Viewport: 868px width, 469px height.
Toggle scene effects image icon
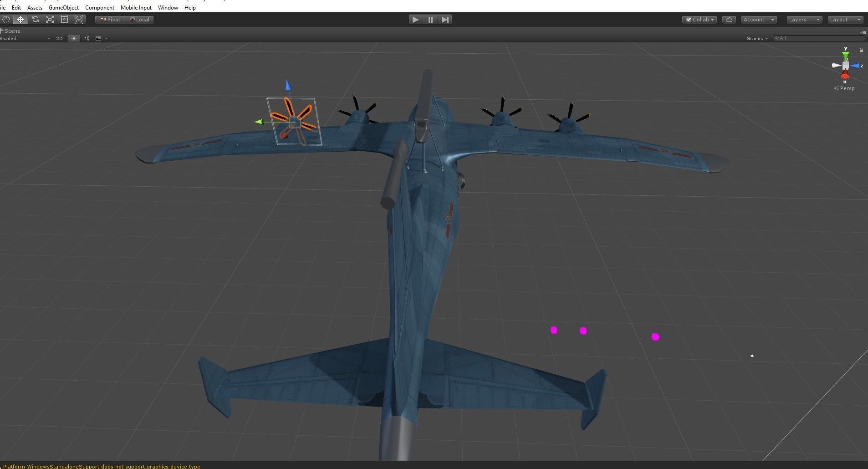click(98, 39)
